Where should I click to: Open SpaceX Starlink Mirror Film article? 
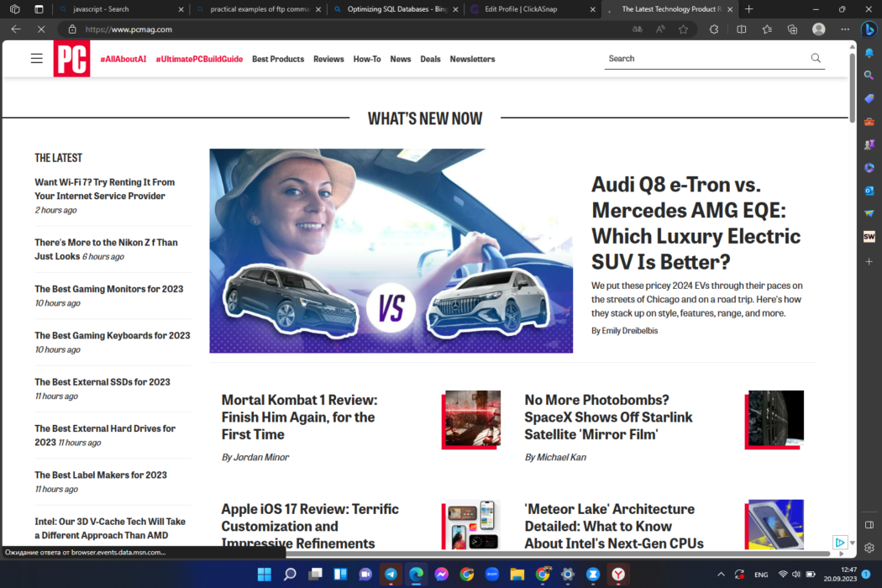coord(609,417)
